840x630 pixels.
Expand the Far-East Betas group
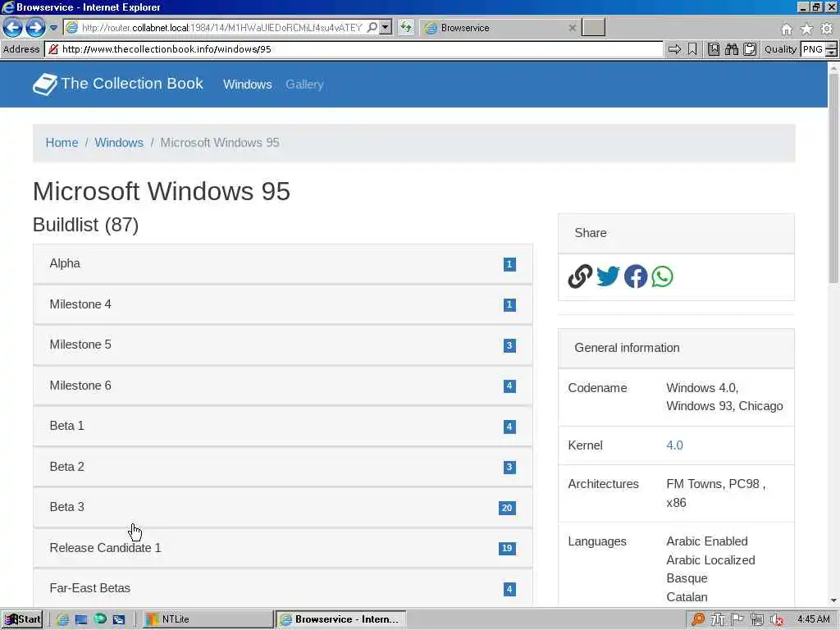(x=283, y=588)
